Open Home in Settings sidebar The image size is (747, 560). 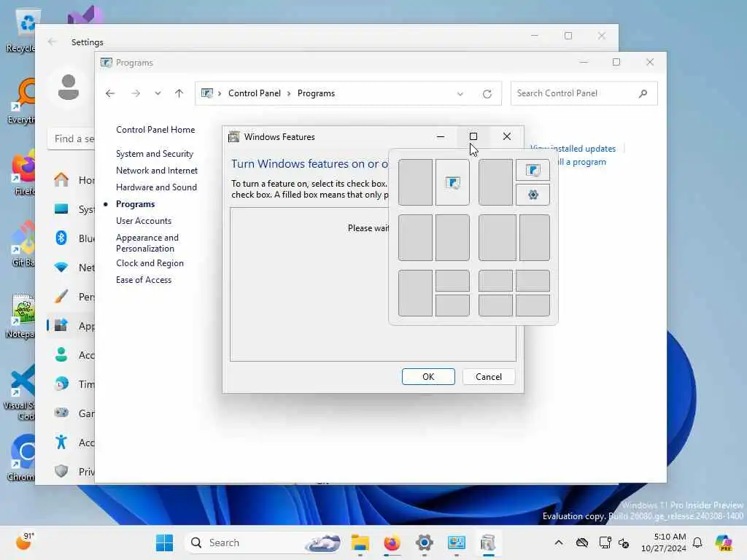tap(71, 180)
